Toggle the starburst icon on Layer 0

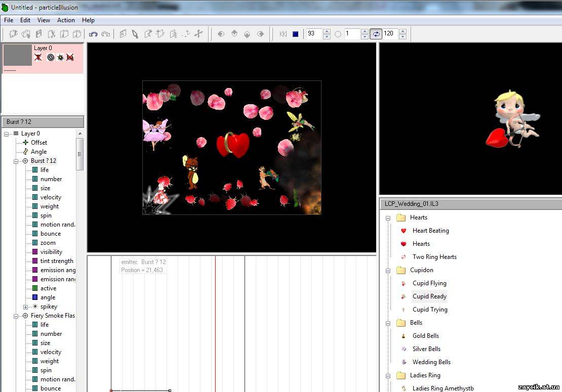(x=60, y=57)
